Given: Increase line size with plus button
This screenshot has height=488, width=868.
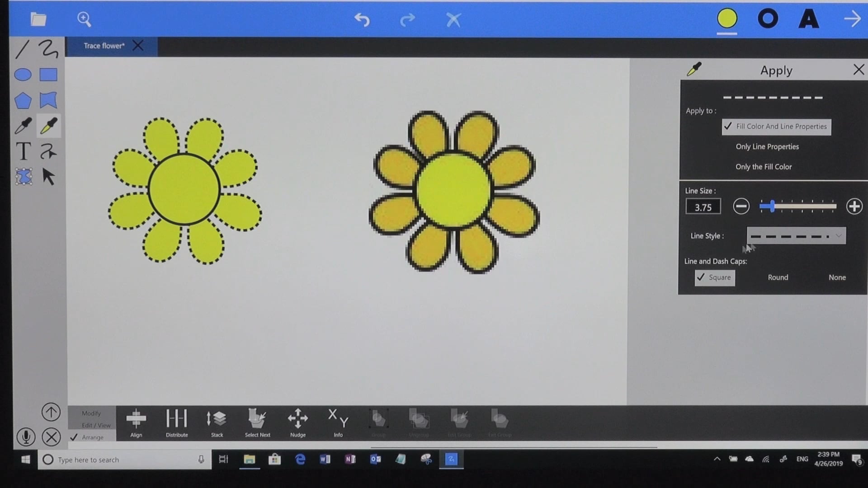Looking at the screenshot, I should click(854, 206).
